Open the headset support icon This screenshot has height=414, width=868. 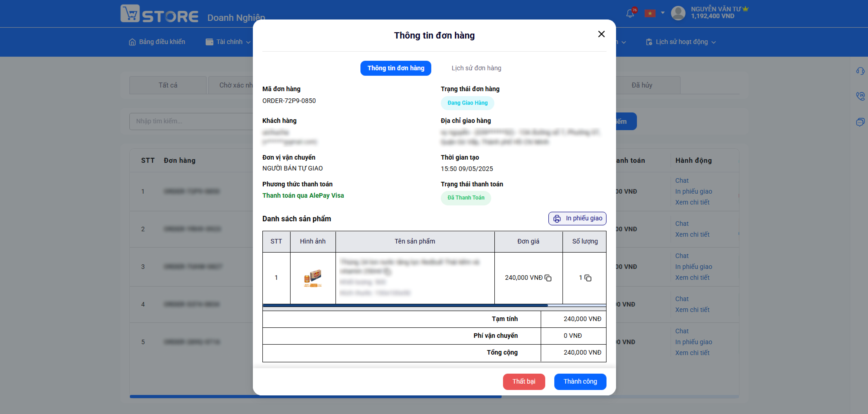(x=860, y=71)
